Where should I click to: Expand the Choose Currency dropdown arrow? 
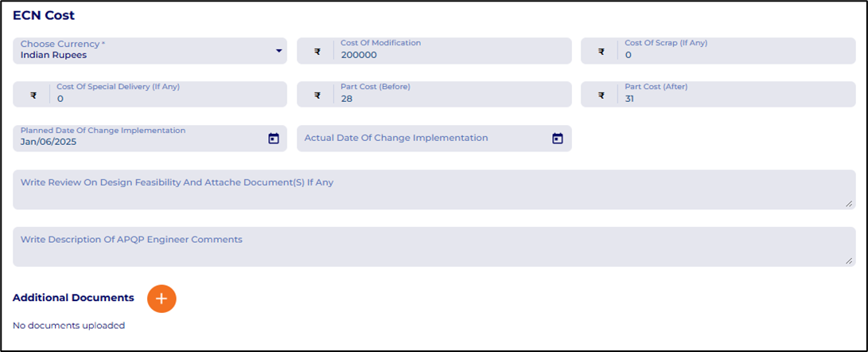tap(278, 51)
